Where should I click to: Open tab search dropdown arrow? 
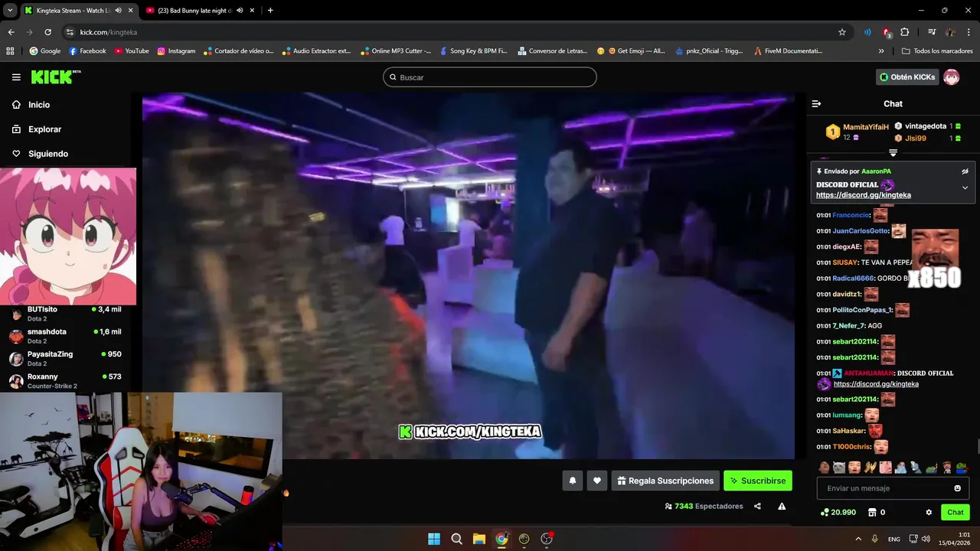[10, 11]
